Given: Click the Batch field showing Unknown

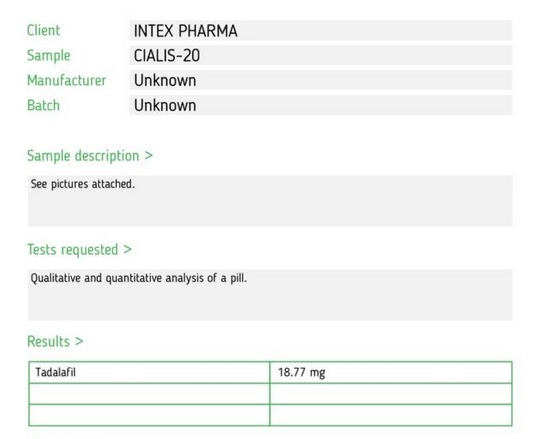Looking at the screenshot, I should tap(320, 105).
